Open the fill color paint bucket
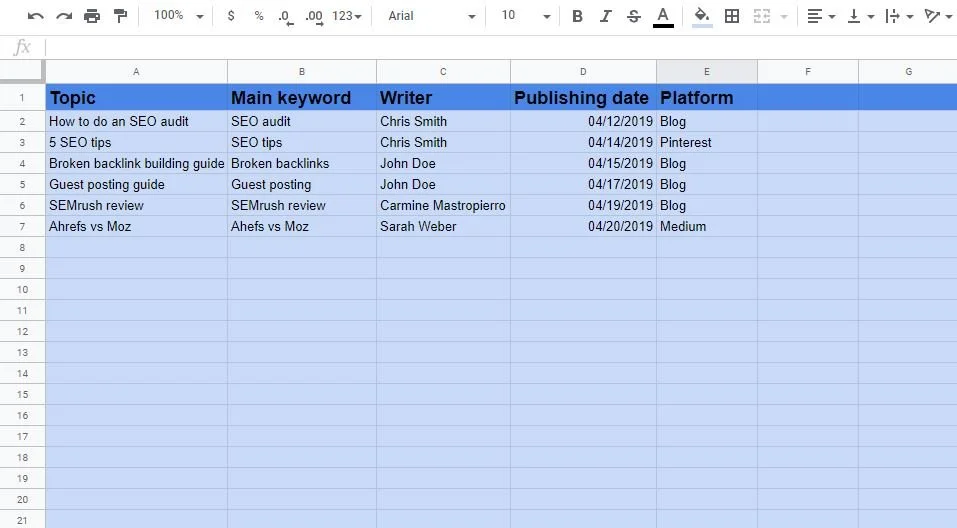Image resolution: width=957 pixels, height=528 pixels. coord(702,16)
